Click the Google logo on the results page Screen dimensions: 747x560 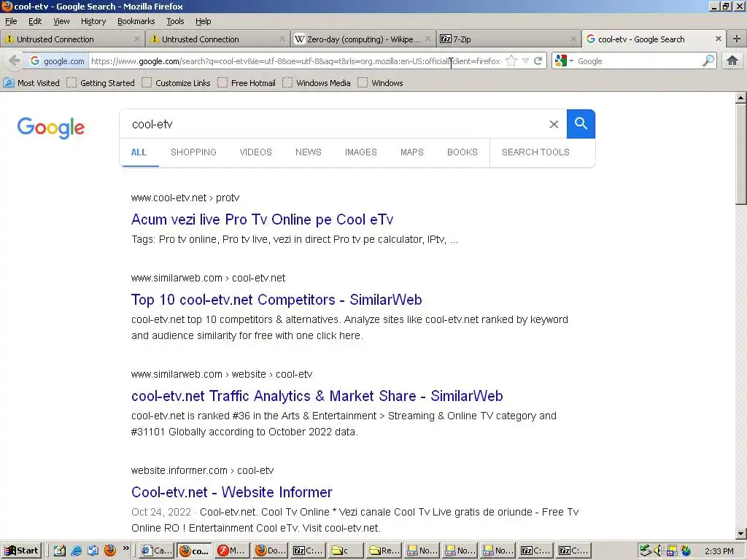(x=51, y=128)
